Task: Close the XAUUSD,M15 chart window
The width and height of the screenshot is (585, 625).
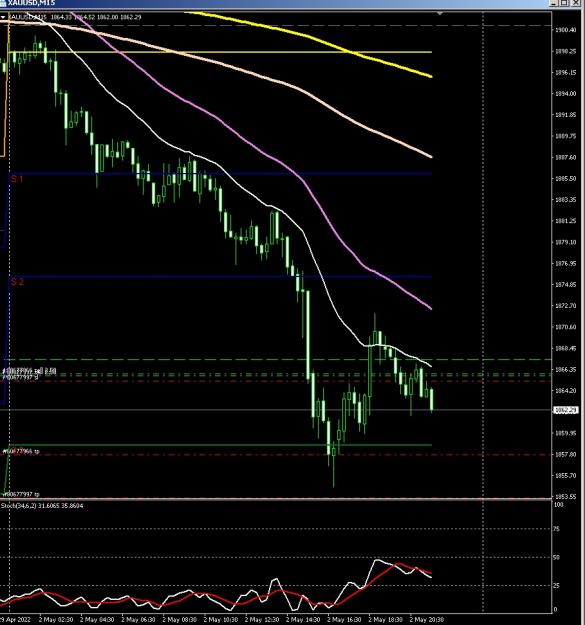Action: coord(575,3)
